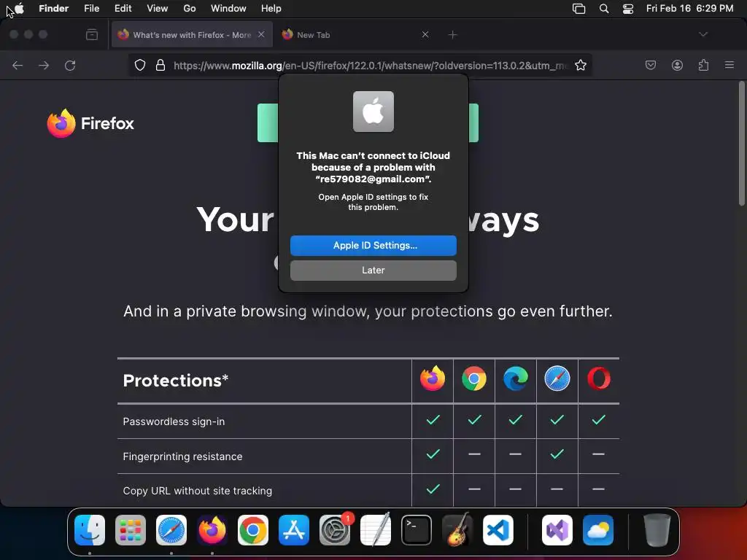Screen dimensions: 747x560
Task: Open Firefox account icon
Action: pos(677,65)
